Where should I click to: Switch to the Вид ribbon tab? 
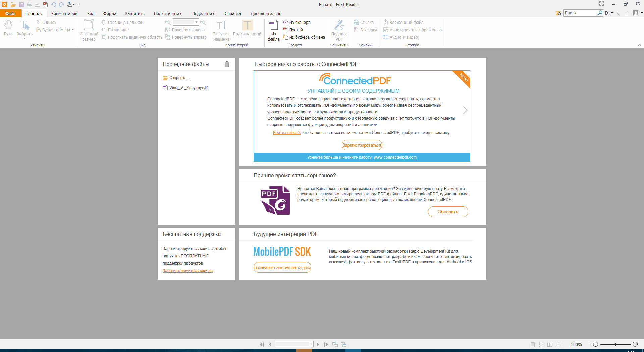[x=91, y=14]
